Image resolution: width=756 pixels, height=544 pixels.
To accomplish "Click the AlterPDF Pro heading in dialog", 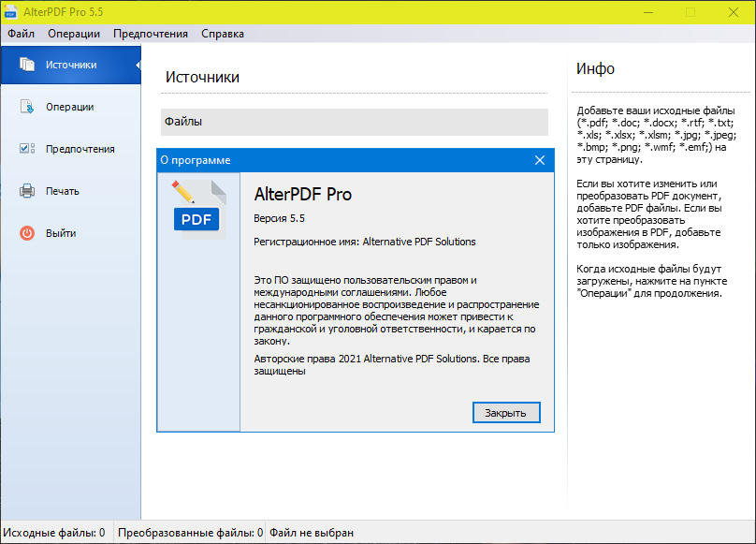I will click(x=303, y=194).
